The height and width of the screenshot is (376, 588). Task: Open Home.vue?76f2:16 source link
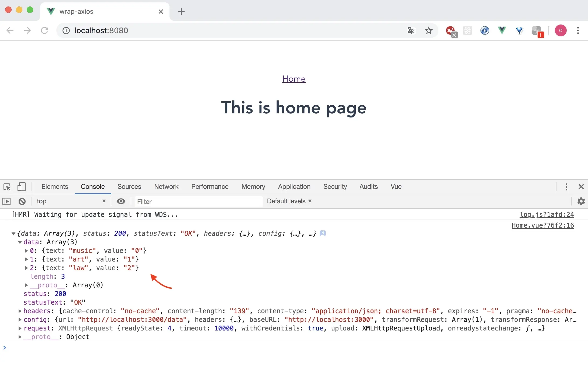[x=542, y=225]
